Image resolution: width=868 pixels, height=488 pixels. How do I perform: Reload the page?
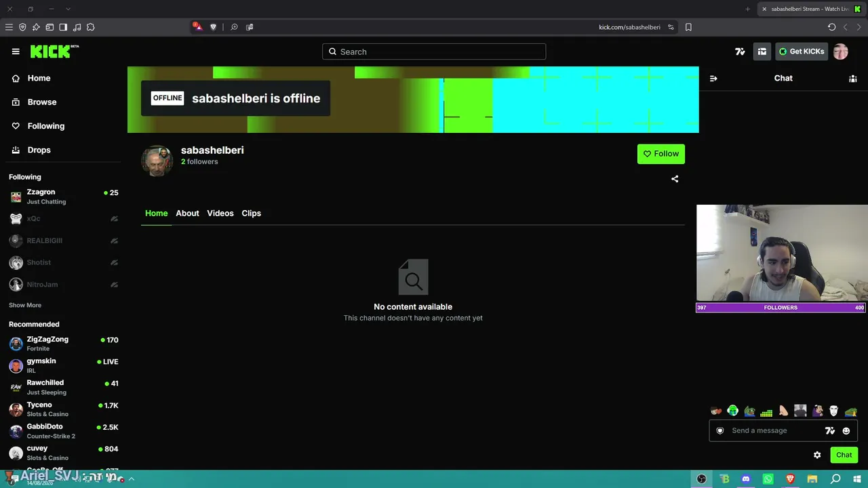[832, 27]
